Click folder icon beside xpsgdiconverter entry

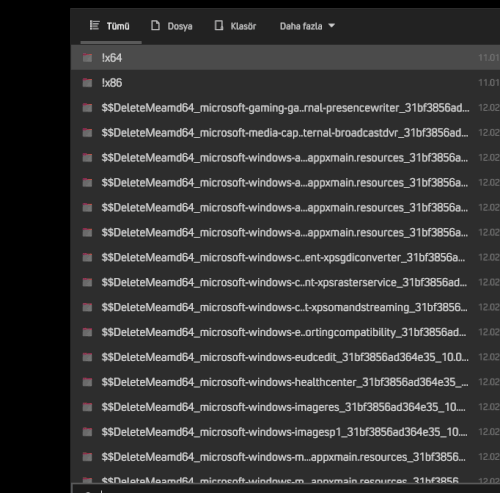(87, 257)
